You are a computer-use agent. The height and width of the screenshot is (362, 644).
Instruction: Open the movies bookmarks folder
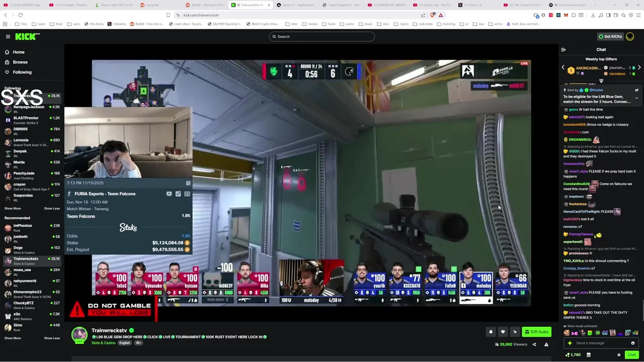[x=310, y=24]
